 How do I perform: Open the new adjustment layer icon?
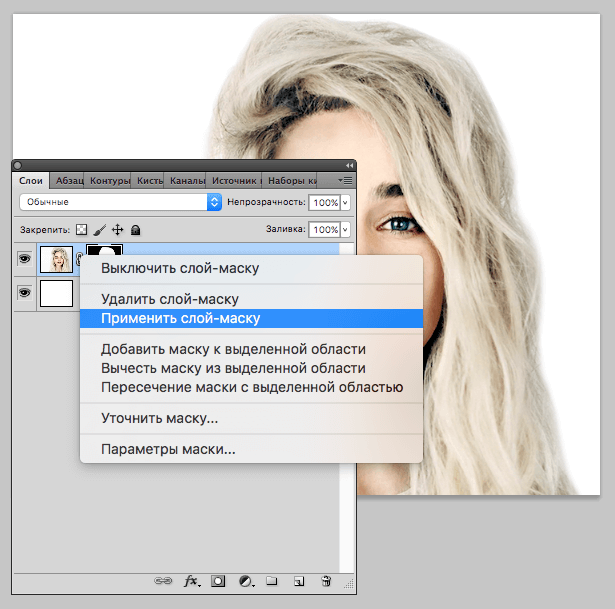pos(246,581)
